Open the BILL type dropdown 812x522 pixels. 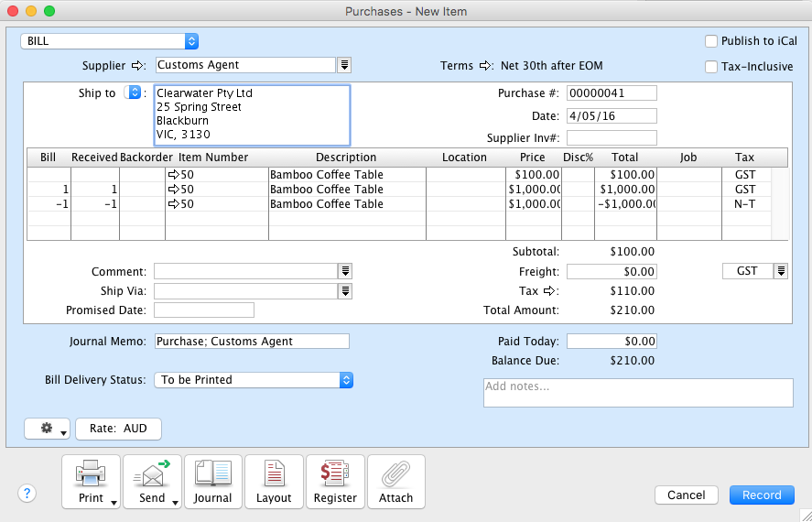[x=110, y=41]
